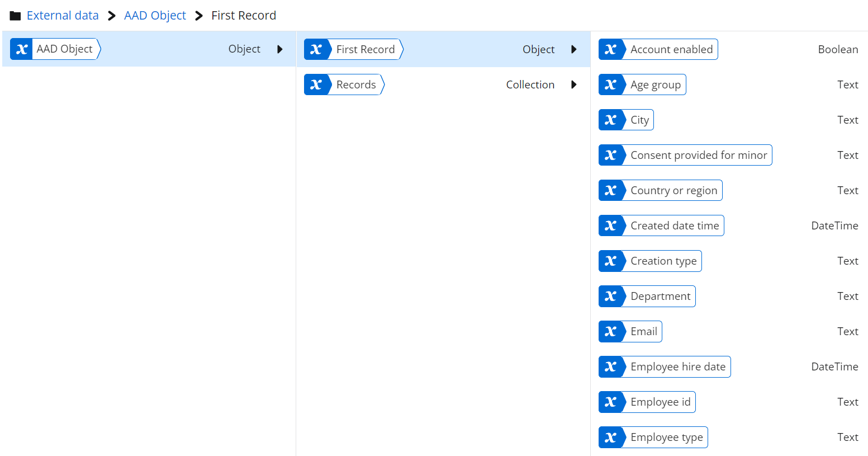Click Text type label of Creation type

[847, 261]
